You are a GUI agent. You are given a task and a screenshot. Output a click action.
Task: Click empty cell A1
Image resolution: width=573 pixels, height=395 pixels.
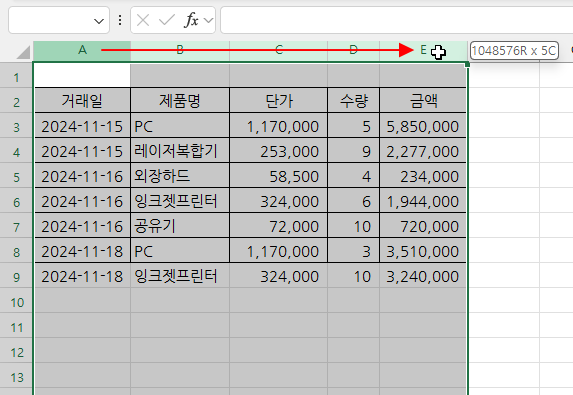82,76
